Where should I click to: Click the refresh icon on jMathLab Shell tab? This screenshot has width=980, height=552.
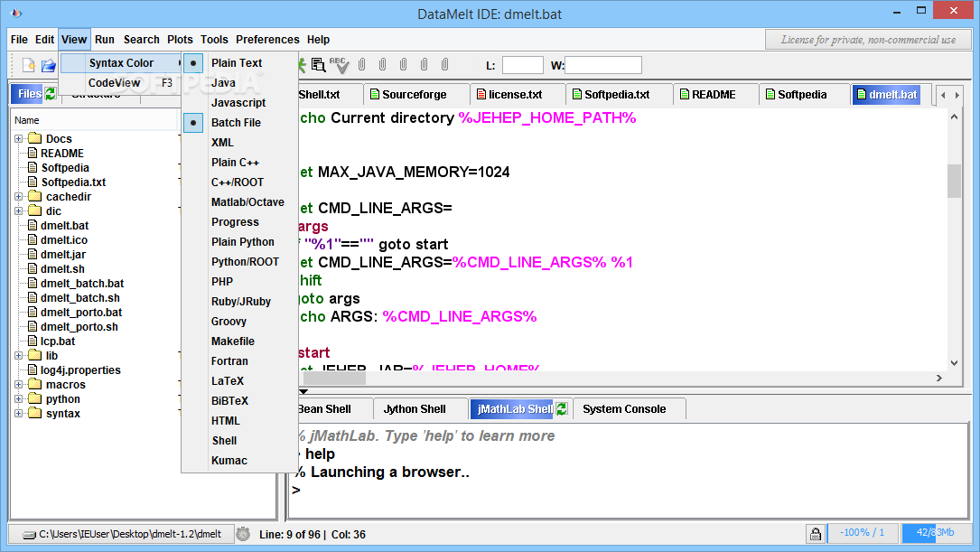pos(562,409)
